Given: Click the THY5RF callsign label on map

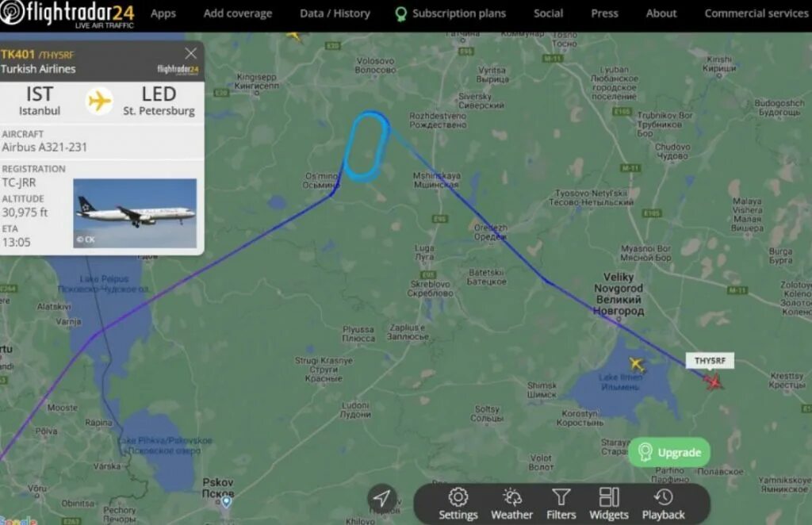Looking at the screenshot, I should [710, 361].
